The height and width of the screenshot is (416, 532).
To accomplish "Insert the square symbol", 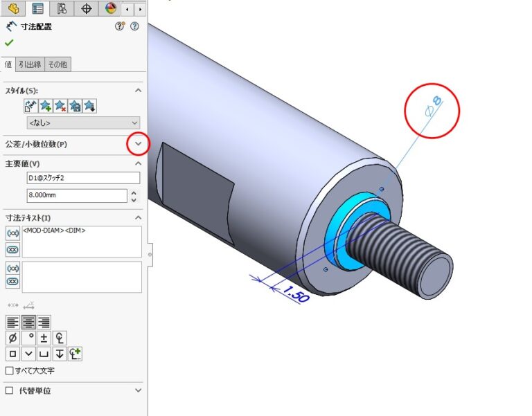I will [13, 354].
